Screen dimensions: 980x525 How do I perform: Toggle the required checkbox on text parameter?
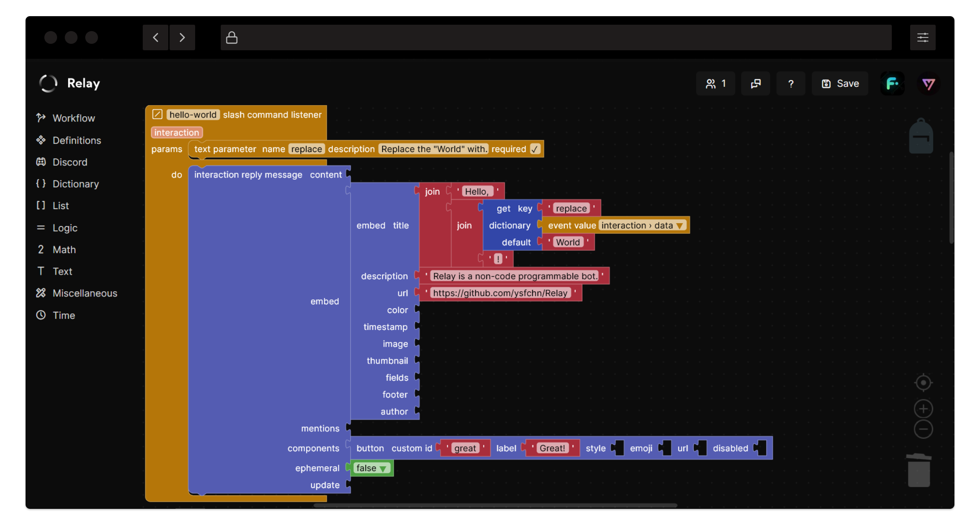[x=535, y=149]
